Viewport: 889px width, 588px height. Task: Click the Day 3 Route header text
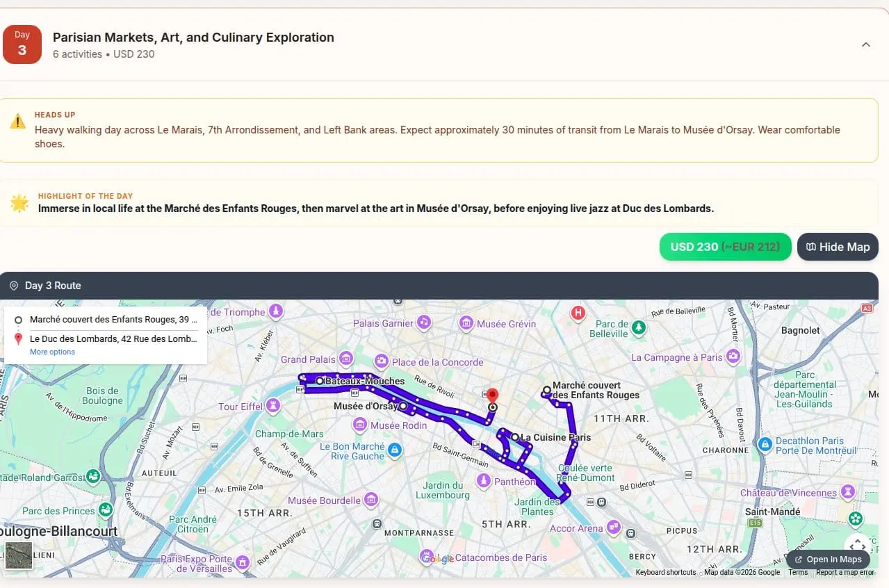pyautogui.click(x=53, y=286)
